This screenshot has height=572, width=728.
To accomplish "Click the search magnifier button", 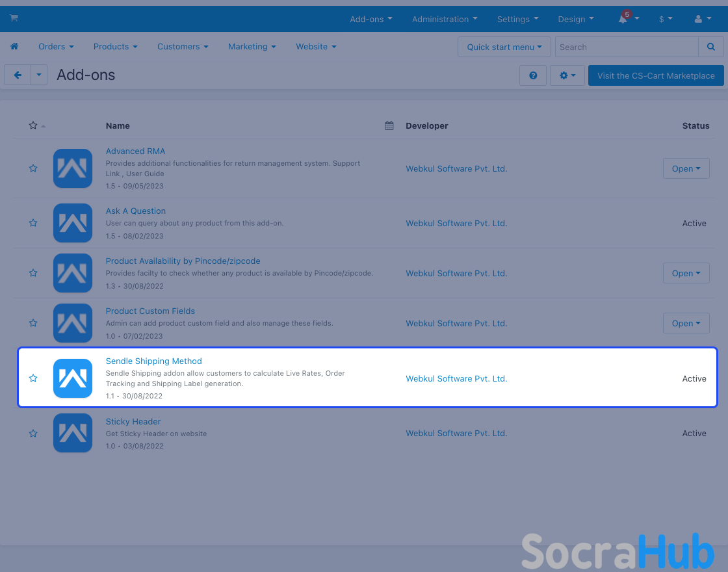I will click(710, 47).
